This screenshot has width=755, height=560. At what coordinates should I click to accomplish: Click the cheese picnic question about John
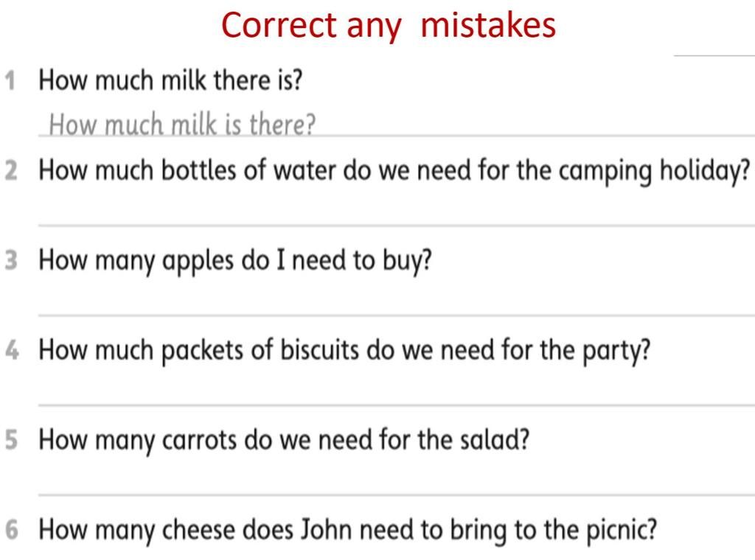pyautogui.click(x=348, y=531)
